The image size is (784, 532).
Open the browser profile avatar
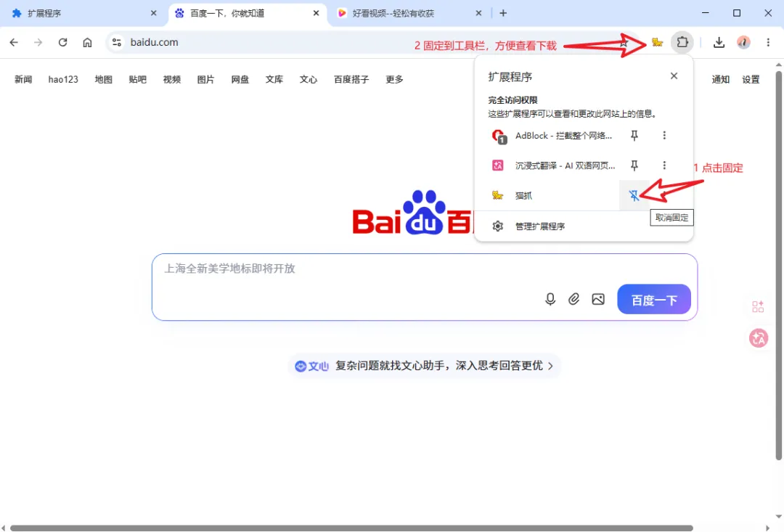743,43
